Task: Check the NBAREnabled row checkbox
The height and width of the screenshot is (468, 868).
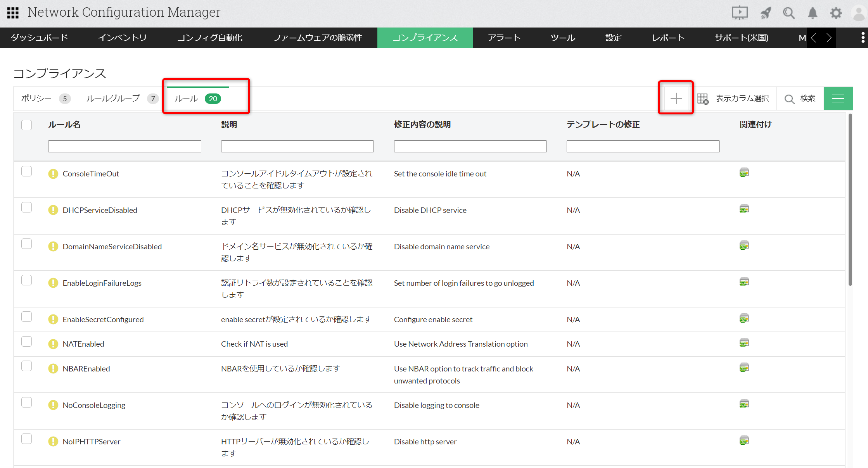Action: click(x=27, y=366)
